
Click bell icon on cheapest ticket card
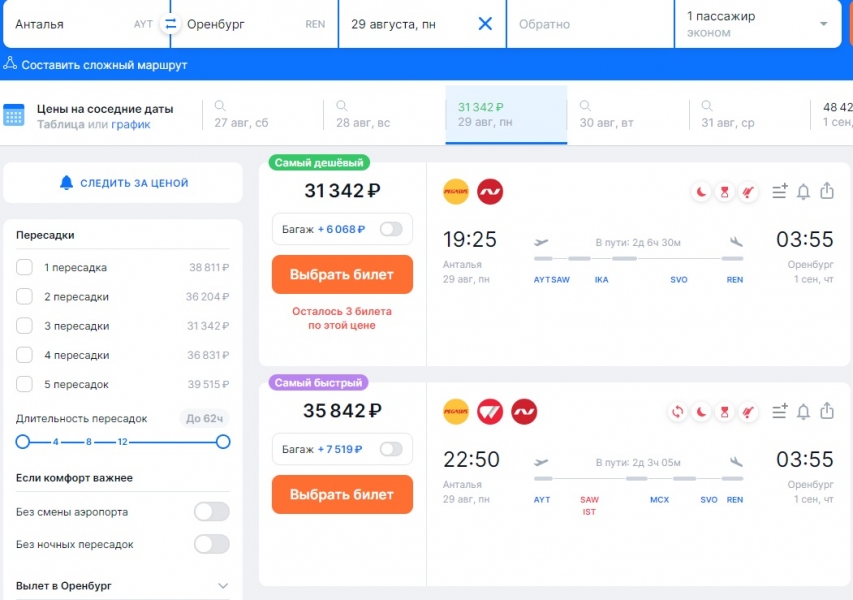(803, 191)
